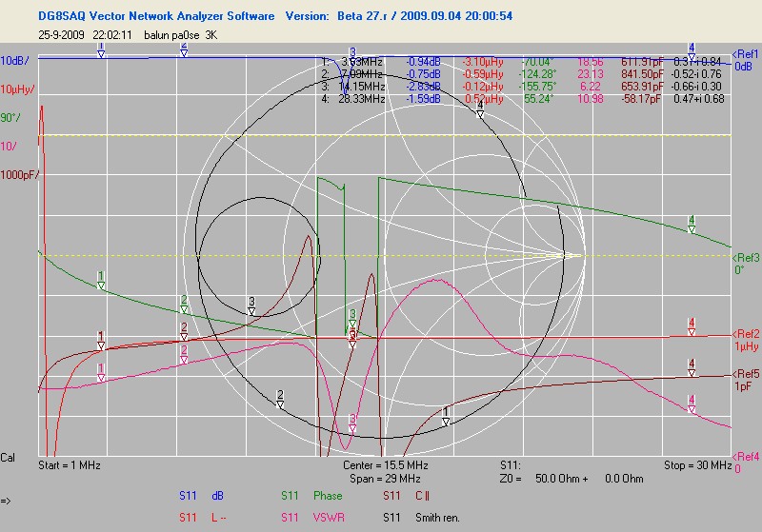
Task: Pick pink VSWR marker 2
Action: (184, 355)
